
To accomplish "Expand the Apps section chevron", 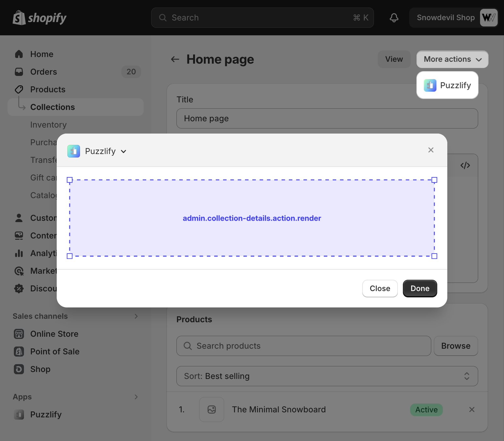I will [136, 397].
